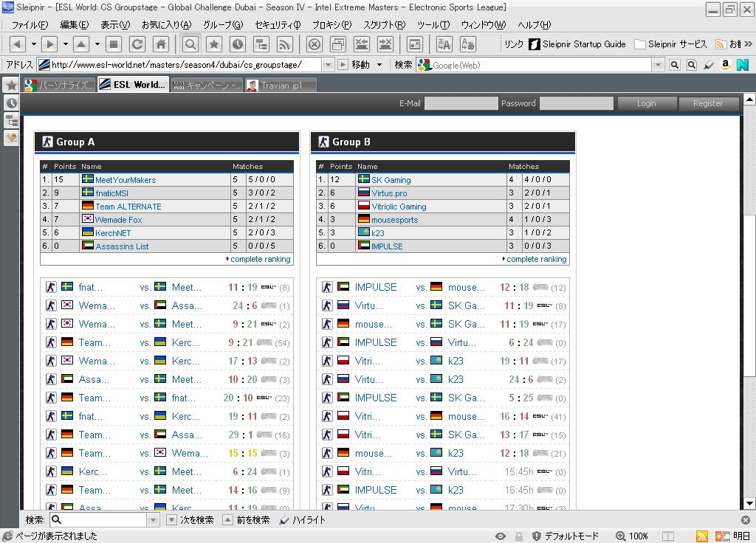
Task: Click the status bar lock icon
Action: [x=519, y=536]
